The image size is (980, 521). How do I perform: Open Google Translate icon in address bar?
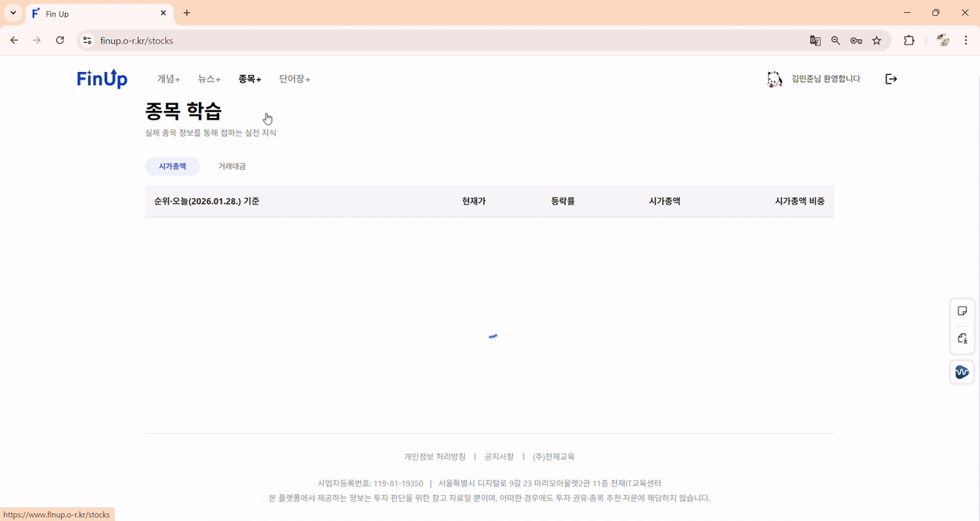815,40
